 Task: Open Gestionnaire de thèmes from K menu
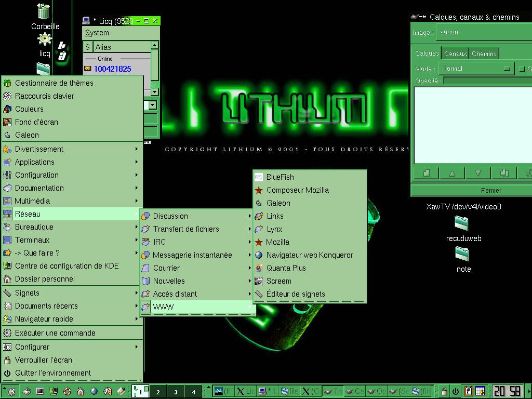pos(72,83)
